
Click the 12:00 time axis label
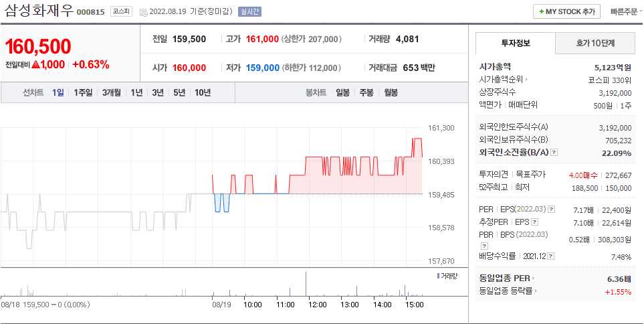318,305
